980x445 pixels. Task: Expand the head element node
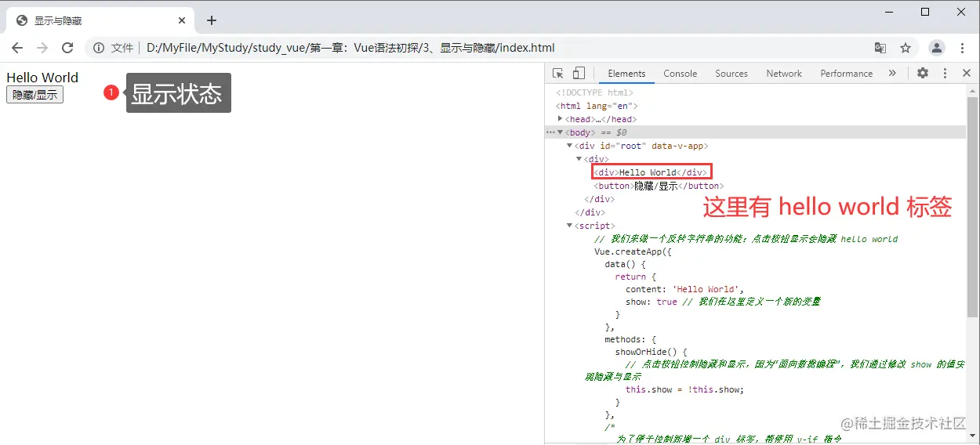pos(561,119)
